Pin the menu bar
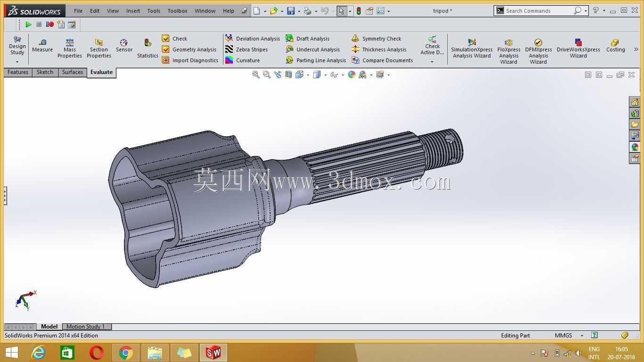Screen dimensions: 644x362 (x=244, y=10)
